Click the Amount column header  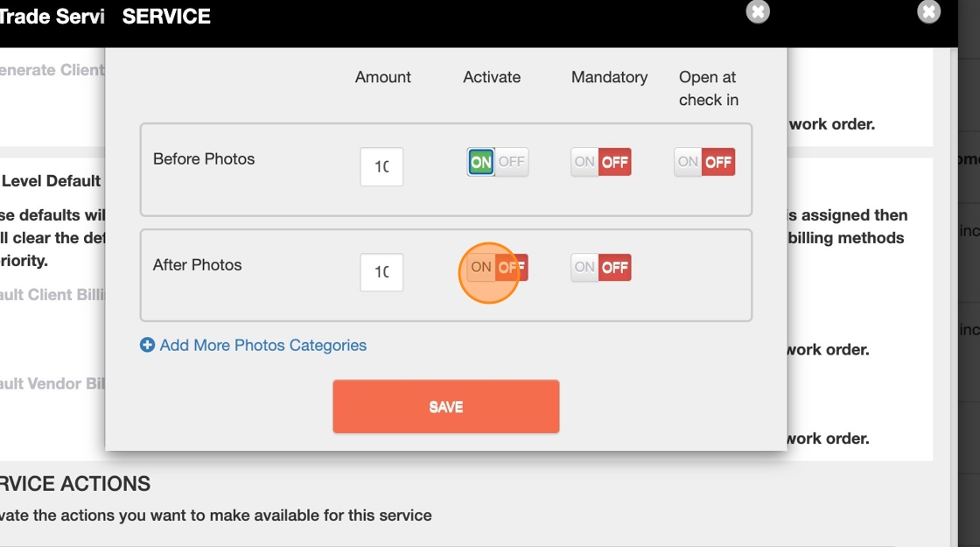(382, 77)
